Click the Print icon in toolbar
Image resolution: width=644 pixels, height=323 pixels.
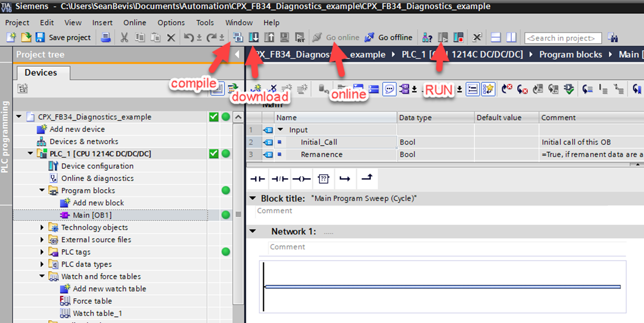coord(106,37)
